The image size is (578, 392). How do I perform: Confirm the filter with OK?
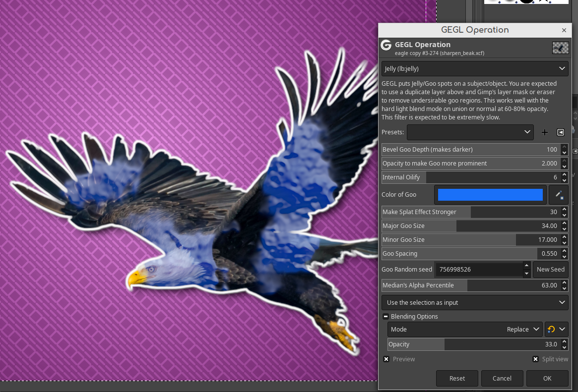point(547,379)
